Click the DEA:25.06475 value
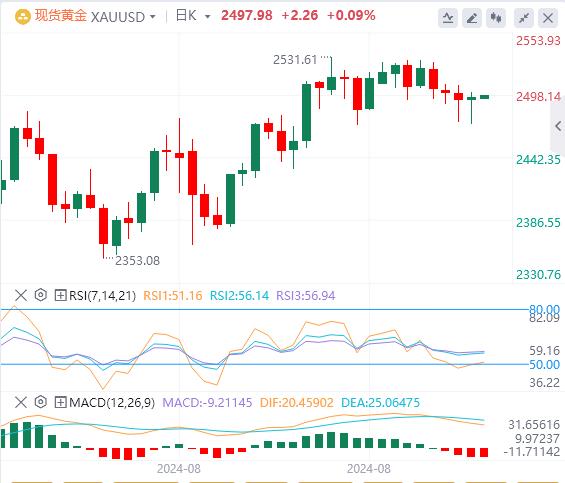The height and width of the screenshot is (483, 565). point(381,403)
